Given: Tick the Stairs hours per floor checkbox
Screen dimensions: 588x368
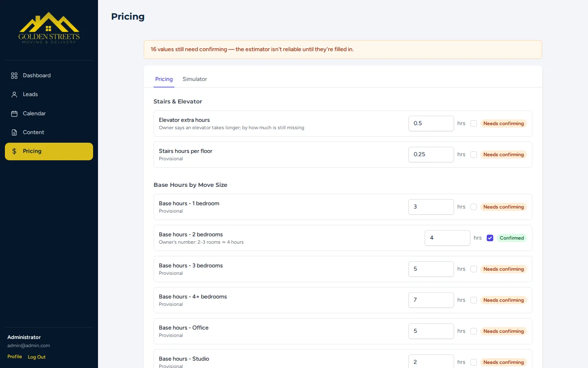Looking at the screenshot, I should point(474,155).
